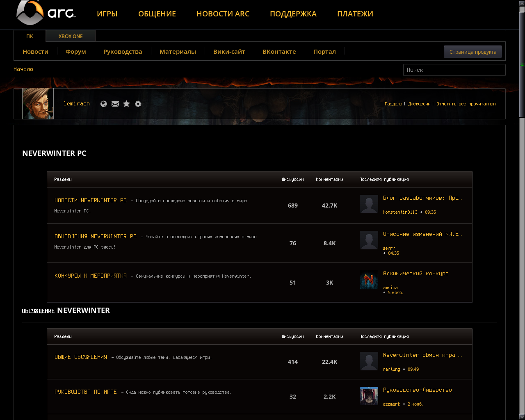
Task: Click the 2 нояб. post date
Action: pyautogui.click(x=415, y=404)
